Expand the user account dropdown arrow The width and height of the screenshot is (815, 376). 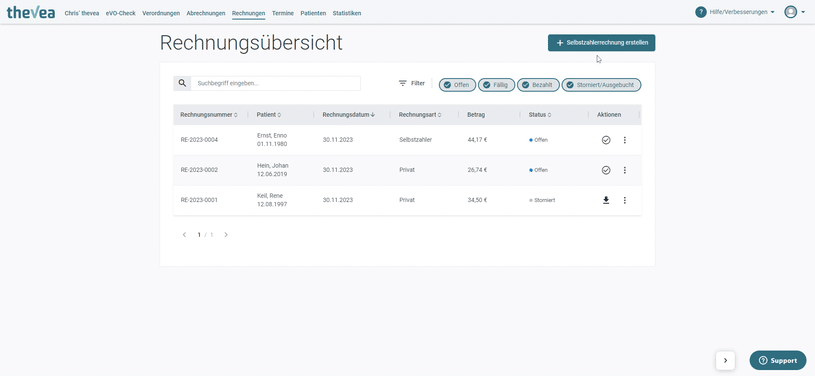point(803,12)
